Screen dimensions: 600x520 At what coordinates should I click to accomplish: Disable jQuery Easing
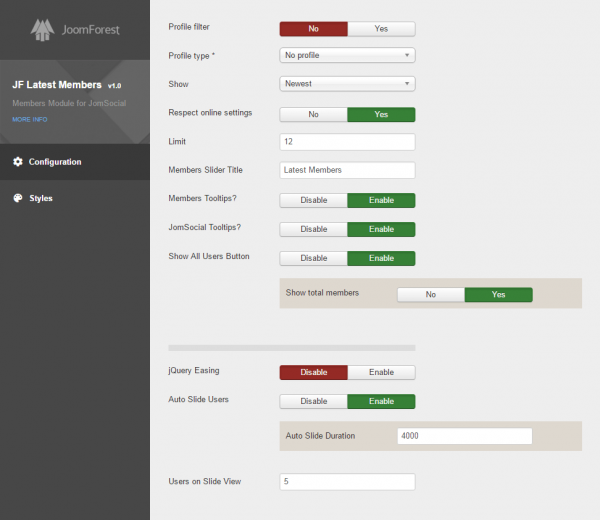click(x=313, y=372)
